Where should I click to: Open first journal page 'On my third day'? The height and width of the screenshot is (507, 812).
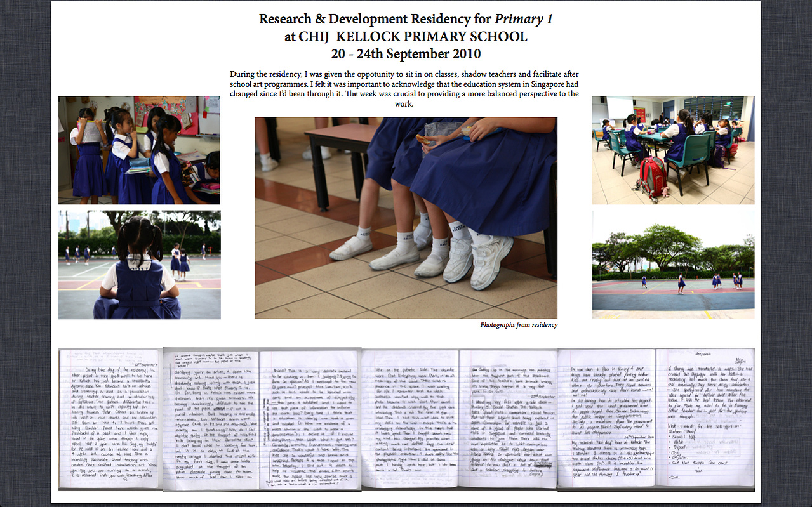click(110, 419)
